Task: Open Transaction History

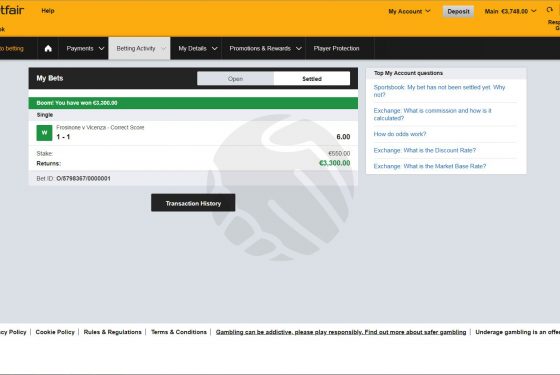Action: coord(193,203)
